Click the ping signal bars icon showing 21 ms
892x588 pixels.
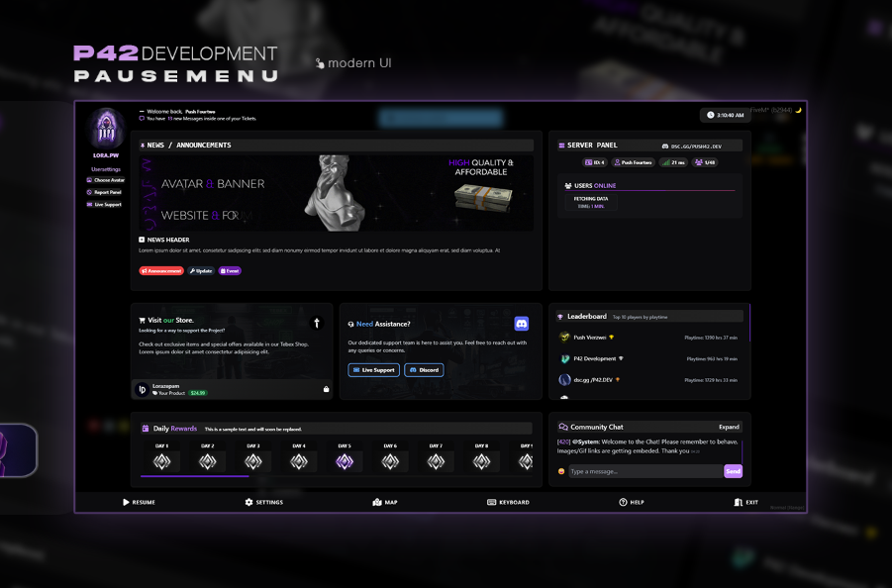pyautogui.click(x=666, y=162)
